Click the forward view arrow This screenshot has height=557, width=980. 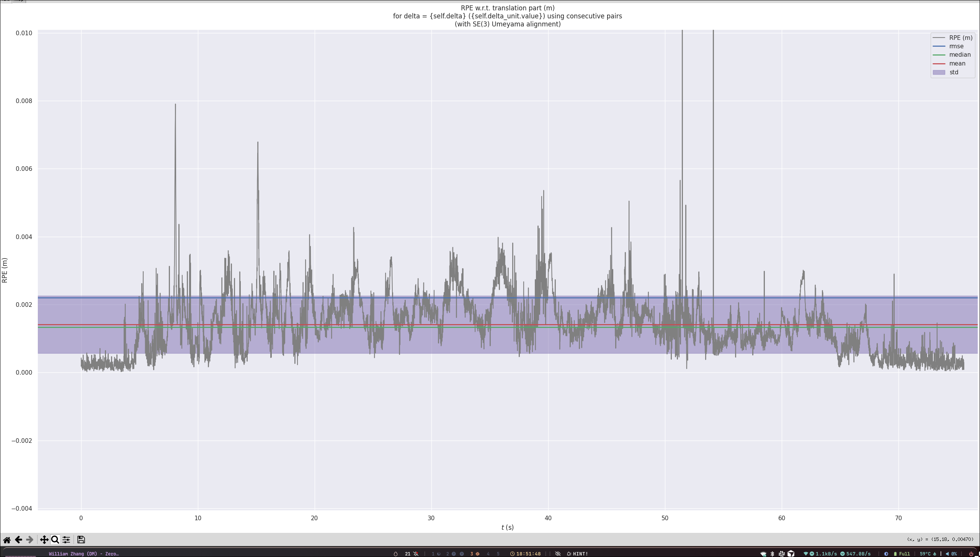coord(29,540)
